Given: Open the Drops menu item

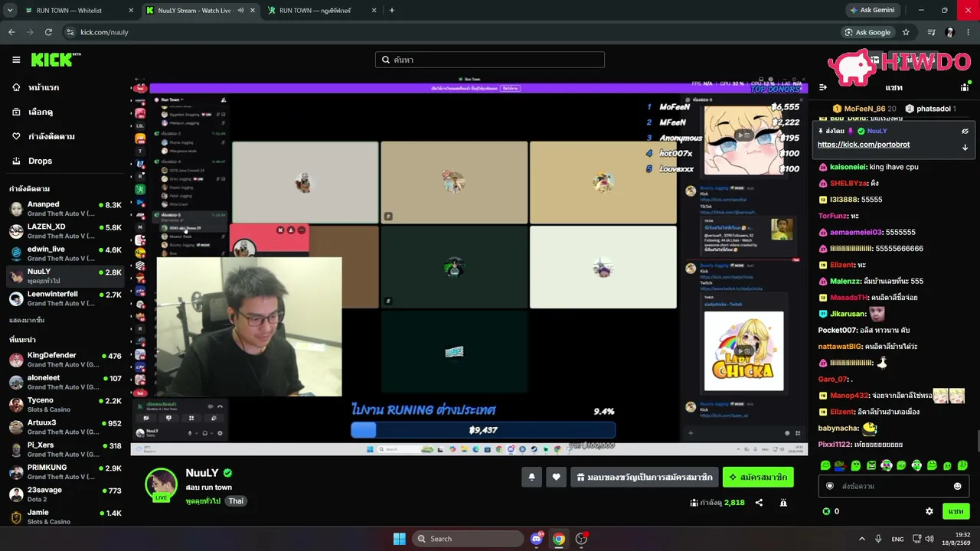Looking at the screenshot, I should [41, 161].
